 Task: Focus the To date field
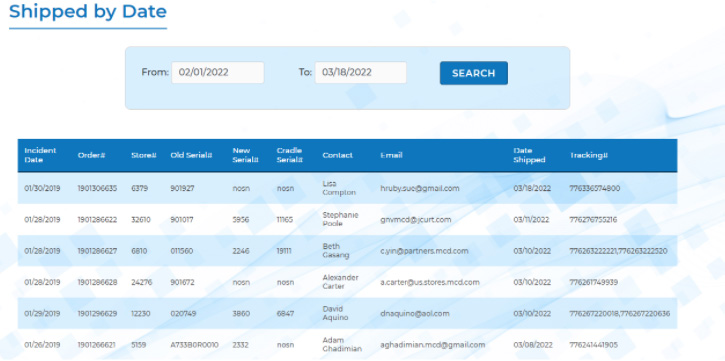coord(361,73)
